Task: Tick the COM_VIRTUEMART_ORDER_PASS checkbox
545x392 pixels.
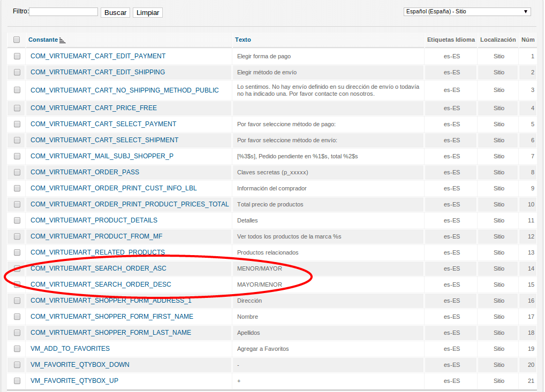Action: point(17,172)
